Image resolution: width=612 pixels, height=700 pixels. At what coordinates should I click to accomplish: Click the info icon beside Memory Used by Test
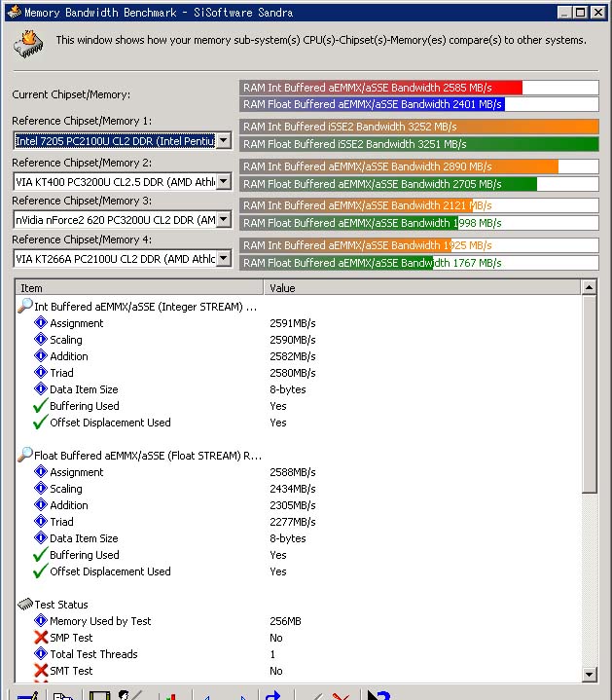pos(41,621)
